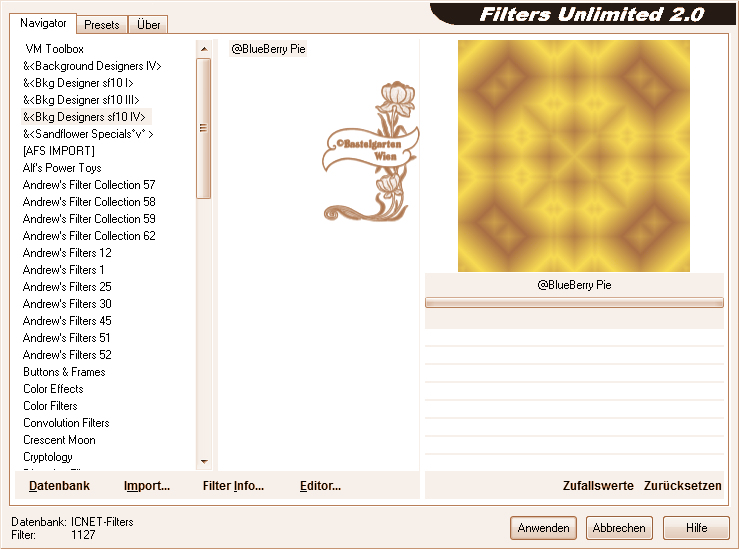
Task: Open Filter Info... dialog
Action: click(233, 486)
